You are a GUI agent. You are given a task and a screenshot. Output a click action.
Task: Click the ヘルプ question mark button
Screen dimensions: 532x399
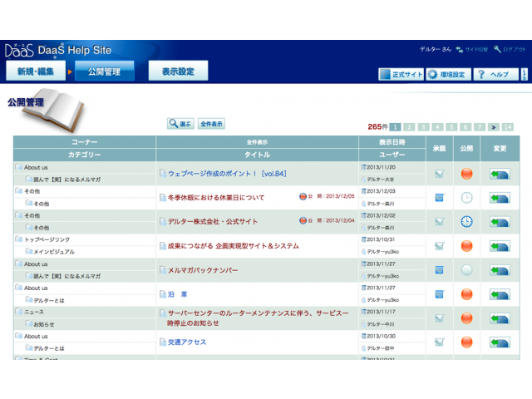pos(495,74)
